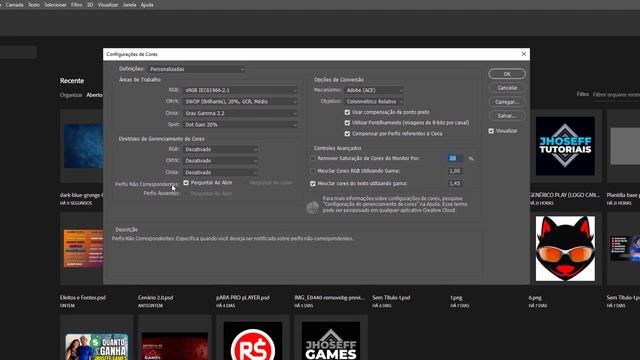Click the Cancelar button
This screenshot has width=640, height=360.
[507, 88]
